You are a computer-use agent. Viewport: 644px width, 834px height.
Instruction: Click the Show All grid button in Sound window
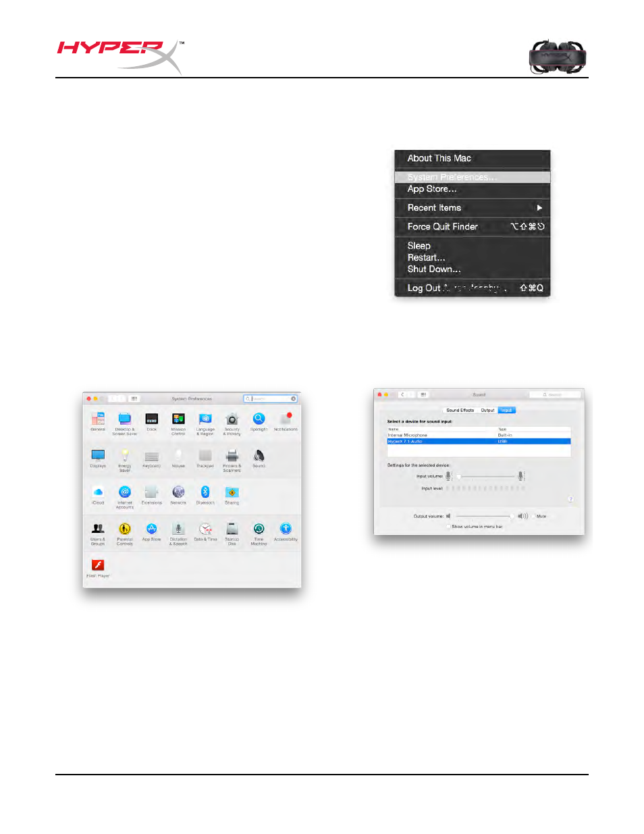tap(423, 394)
